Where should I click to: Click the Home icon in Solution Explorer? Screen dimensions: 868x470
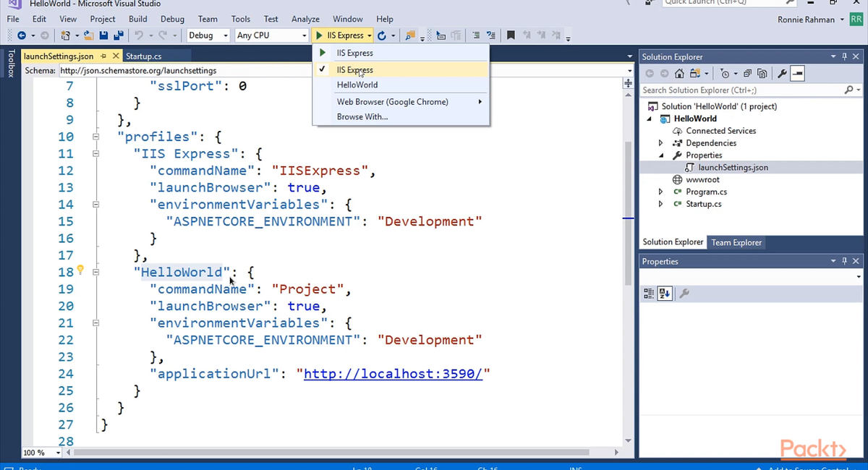coord(679,74)
